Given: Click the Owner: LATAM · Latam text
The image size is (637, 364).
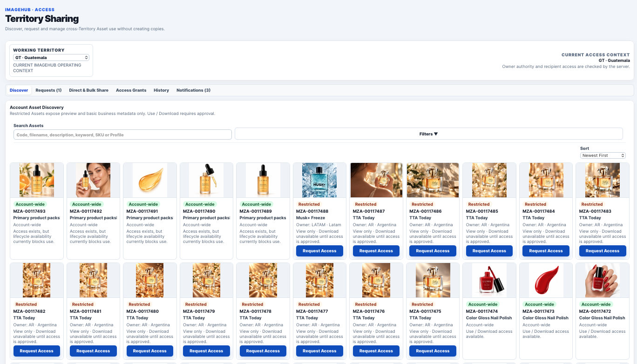Looking at the screenshot, I should click(318, 225).
